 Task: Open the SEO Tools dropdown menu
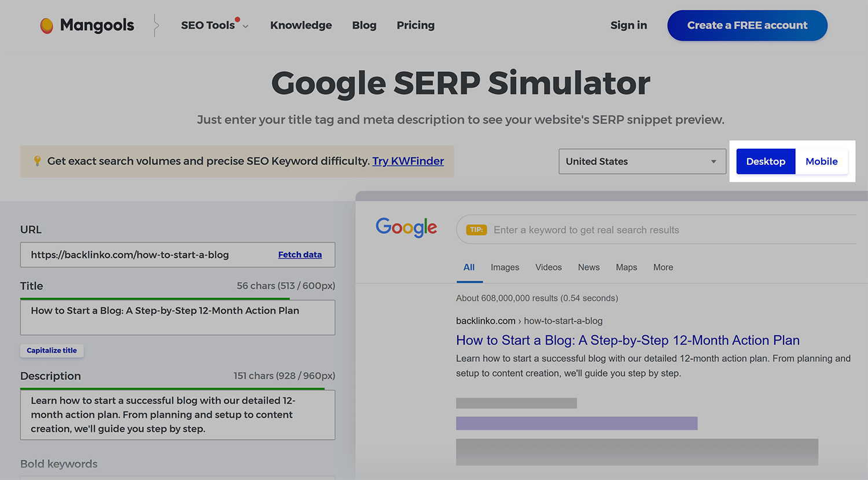tap(215, 25)
